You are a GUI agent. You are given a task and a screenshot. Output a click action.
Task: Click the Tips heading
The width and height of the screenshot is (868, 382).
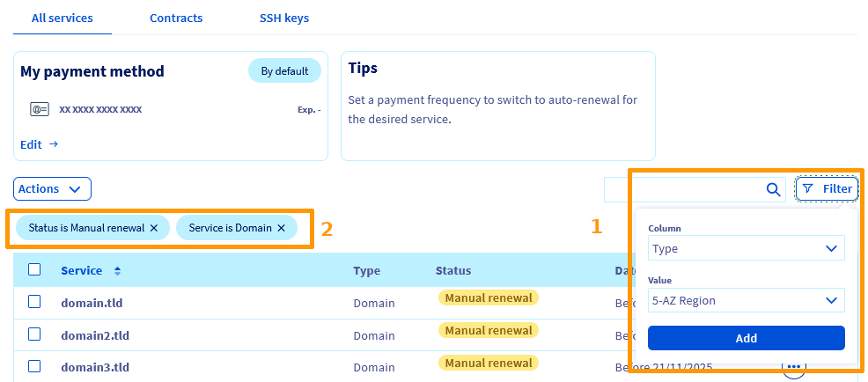[x=364, y=68]
